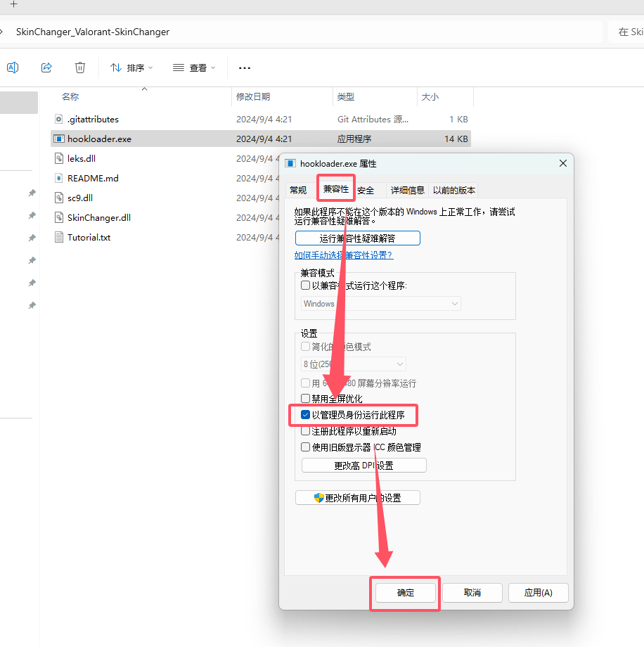Viewport: 644px width, 647px height.
Task: Click the SkinChanger_Valorant-SkinChanger address path
Action: [93, 32]
